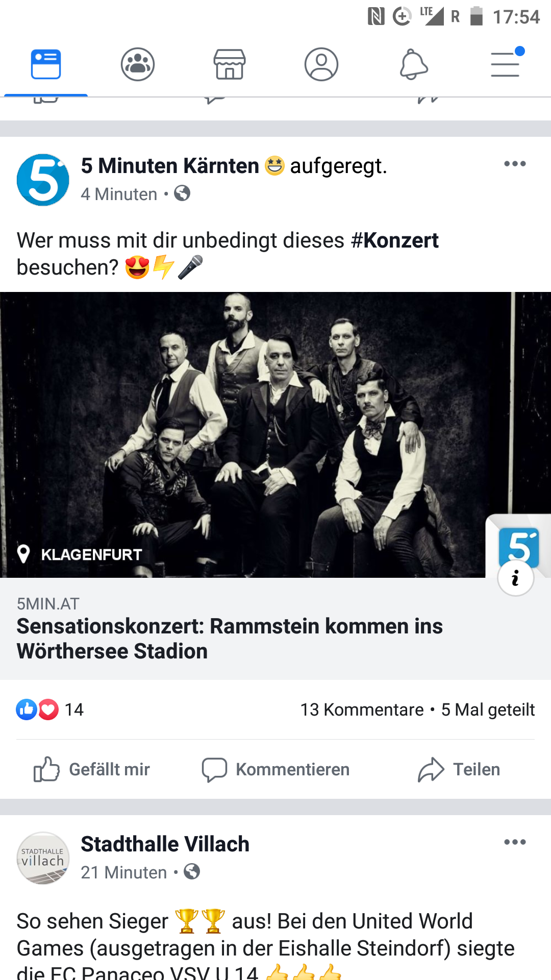View the like and love reactions count

(50, 709)
